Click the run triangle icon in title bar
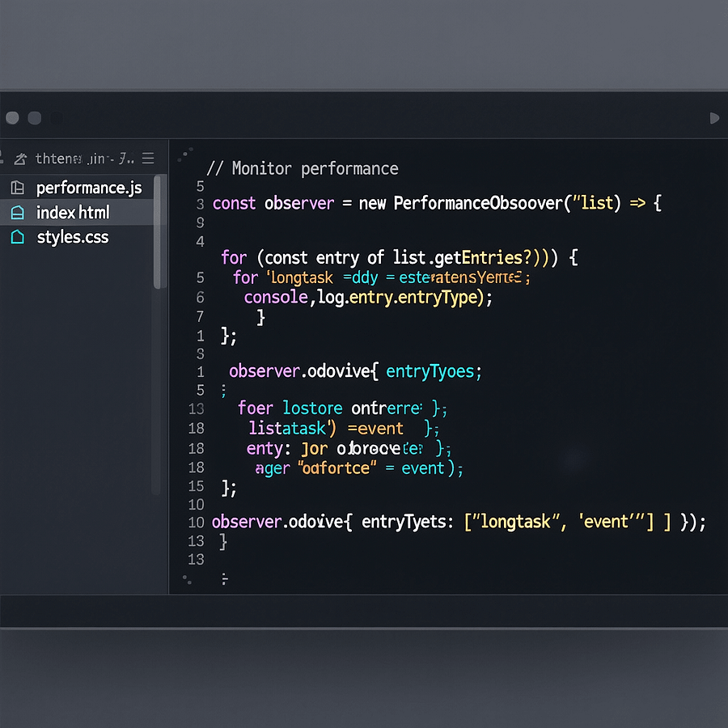The width and height of the screenshot is (728, 728). click(x=714, y=118)
